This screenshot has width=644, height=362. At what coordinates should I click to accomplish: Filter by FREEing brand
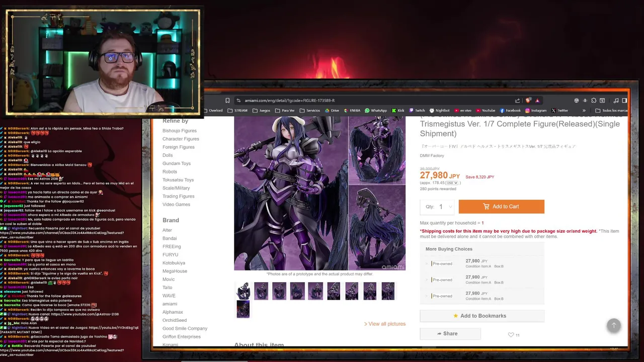(x=172, y=247)
